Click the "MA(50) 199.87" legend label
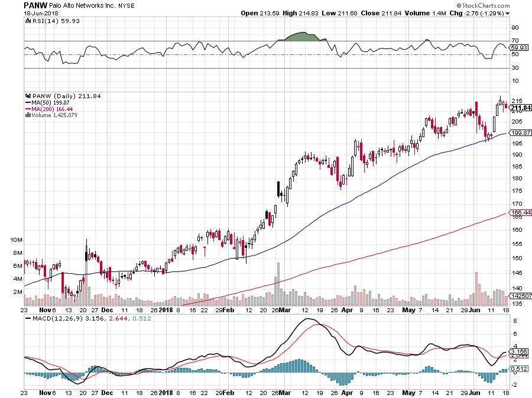Screen dimensions: 532x398 (50, 102)
